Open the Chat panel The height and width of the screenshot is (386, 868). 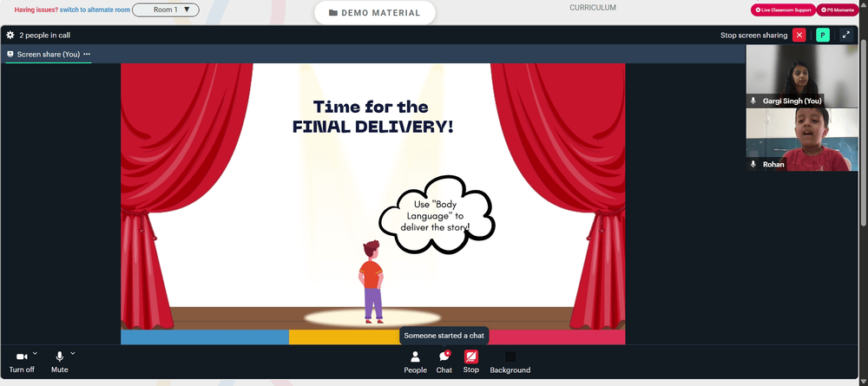pos(444,363)
